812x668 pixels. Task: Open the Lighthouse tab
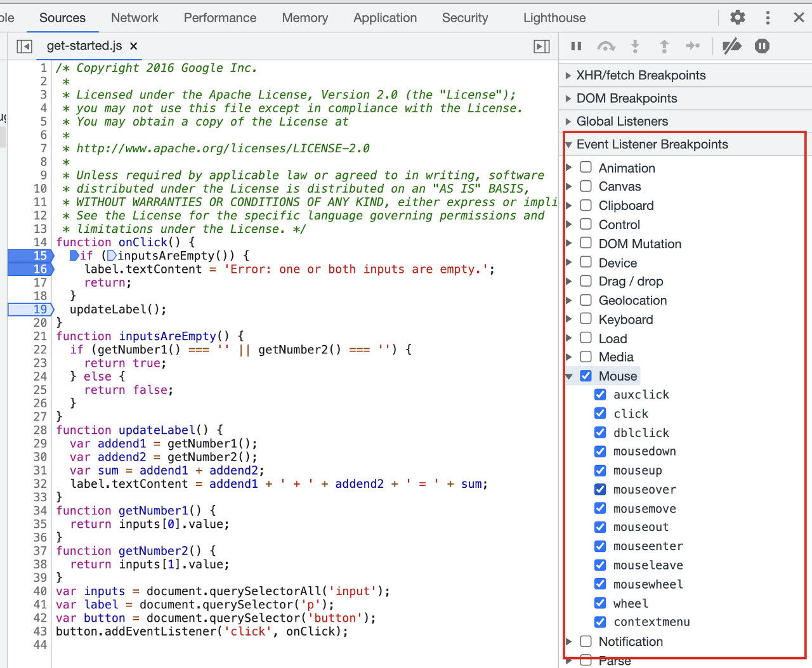click(554, 18)
